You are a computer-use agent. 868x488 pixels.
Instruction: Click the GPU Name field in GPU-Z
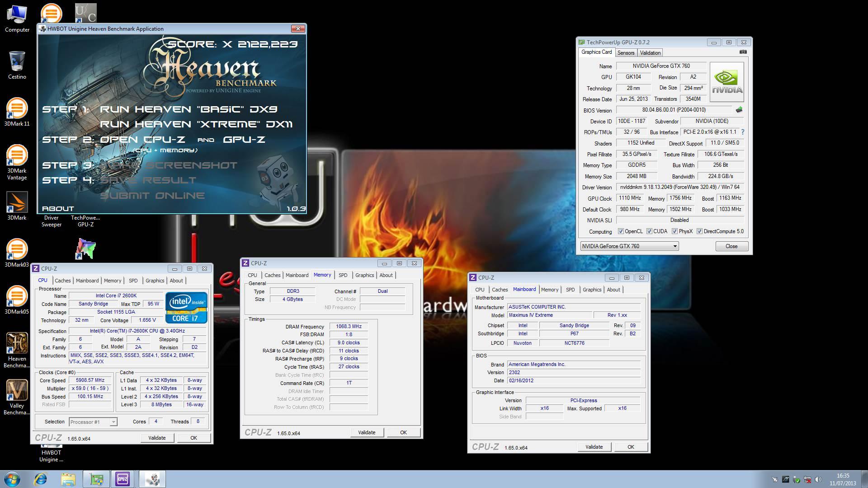pyautogui.click(x=661, y=66)
